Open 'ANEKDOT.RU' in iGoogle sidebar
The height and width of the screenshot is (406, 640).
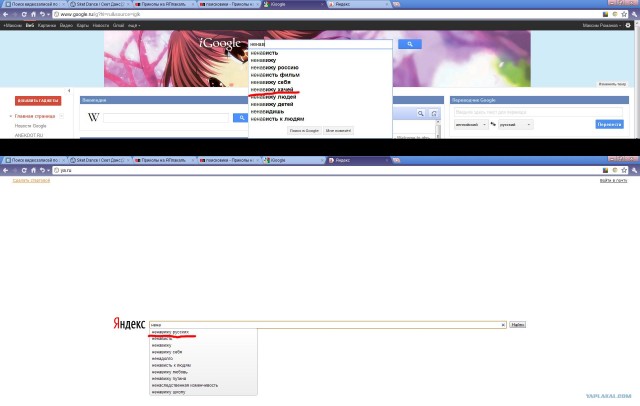29,135
